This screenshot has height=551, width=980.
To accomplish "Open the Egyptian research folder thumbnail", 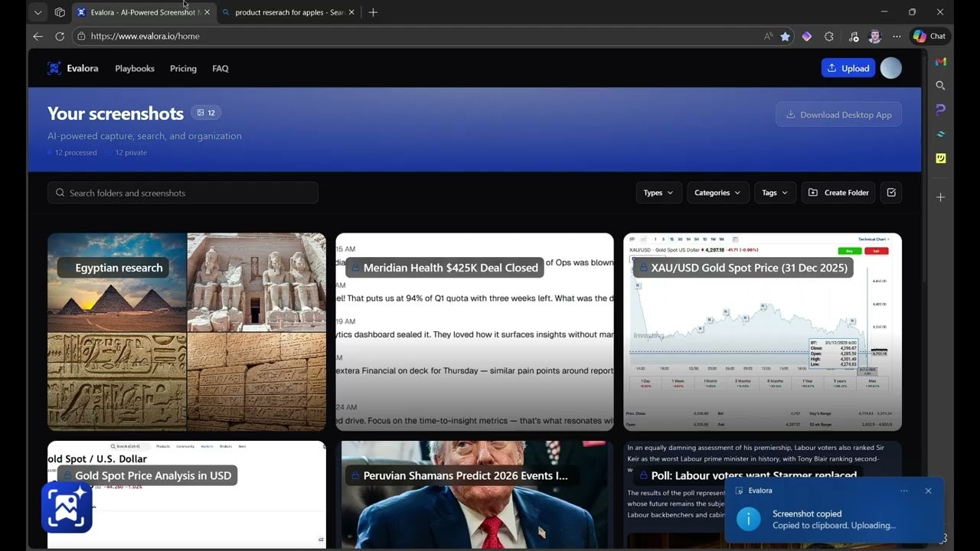I will 187,331.
